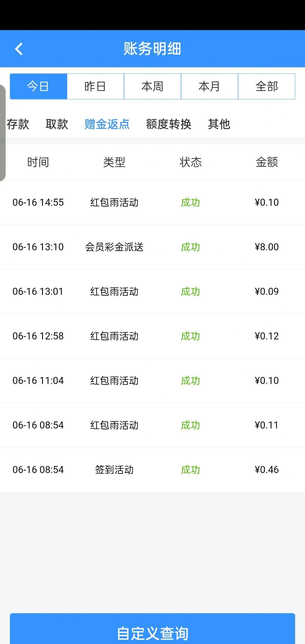This screenshot has width=305, height=644.
Task: Show 本周 transactions
Action: coord(152,86)
